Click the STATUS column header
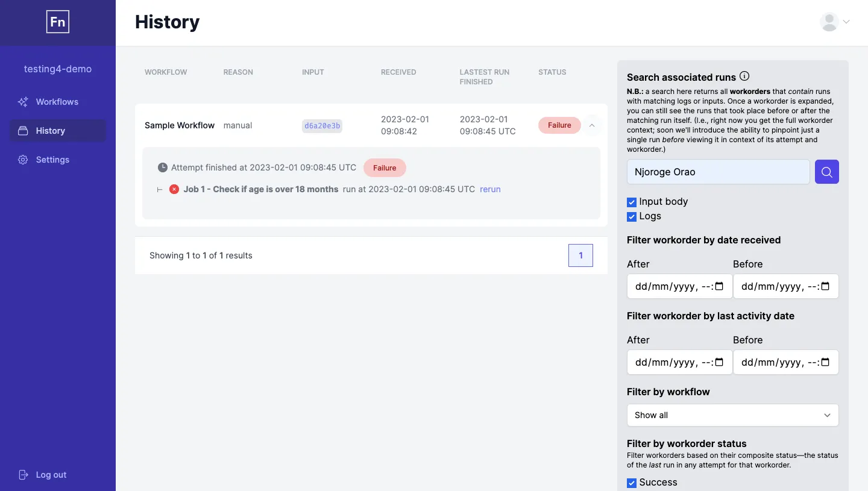Image resolution: width=868 pixels, height=491 pixels. click(x=552, y=72)
